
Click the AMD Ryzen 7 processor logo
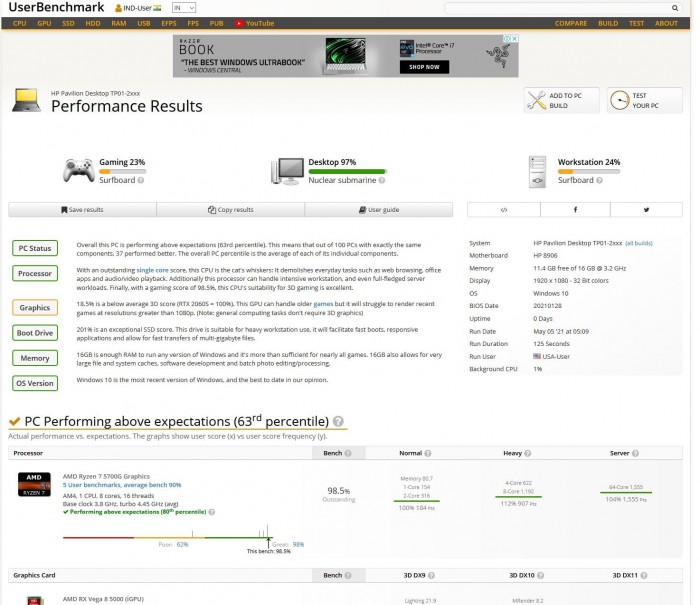tap(33, 484)
